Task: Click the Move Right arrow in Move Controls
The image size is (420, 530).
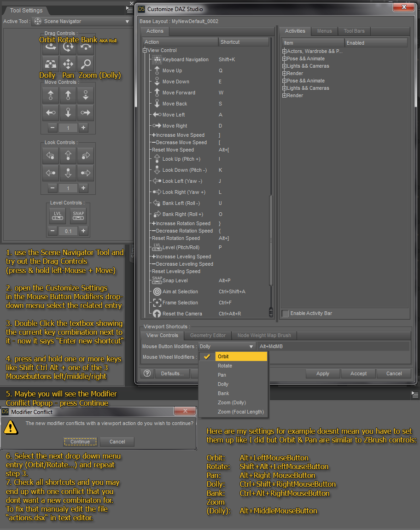Action: click(86, 112)
